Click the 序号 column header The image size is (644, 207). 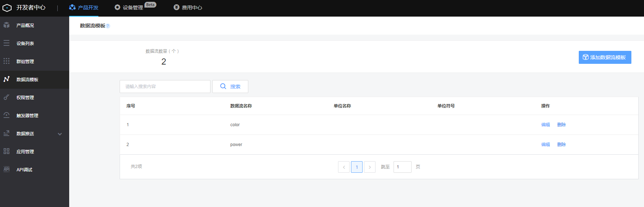tap(131, 106)
